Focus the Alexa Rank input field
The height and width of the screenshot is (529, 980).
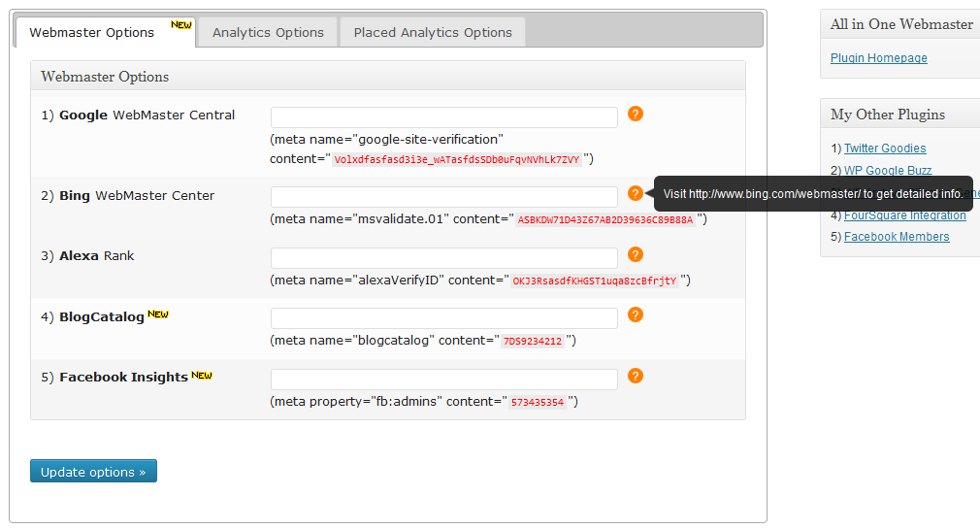click(443, 257)
